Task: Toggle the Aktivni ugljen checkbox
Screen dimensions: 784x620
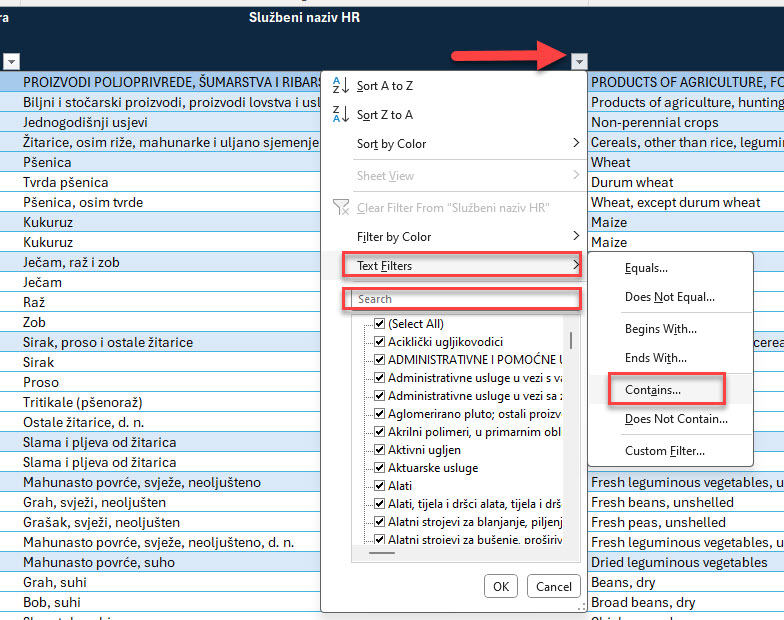Action: [380, 450]
